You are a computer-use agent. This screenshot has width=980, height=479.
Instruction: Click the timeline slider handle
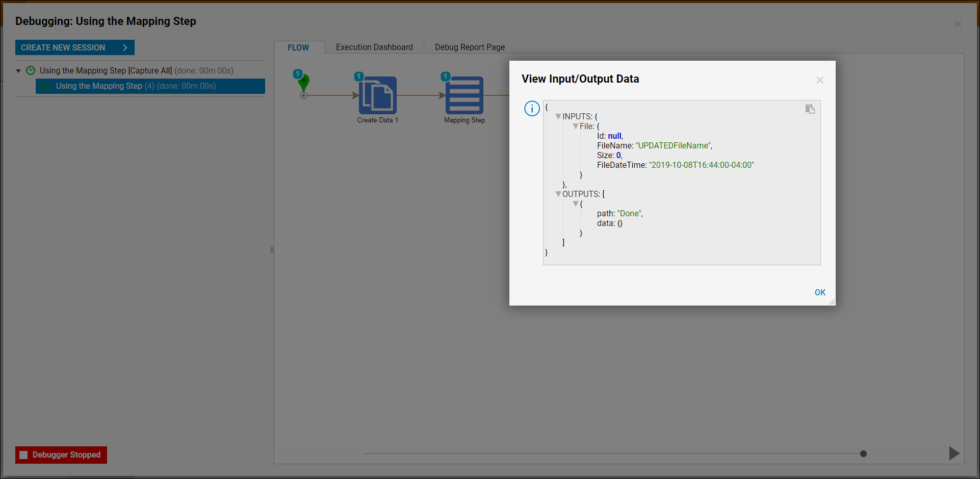(863, 453)
